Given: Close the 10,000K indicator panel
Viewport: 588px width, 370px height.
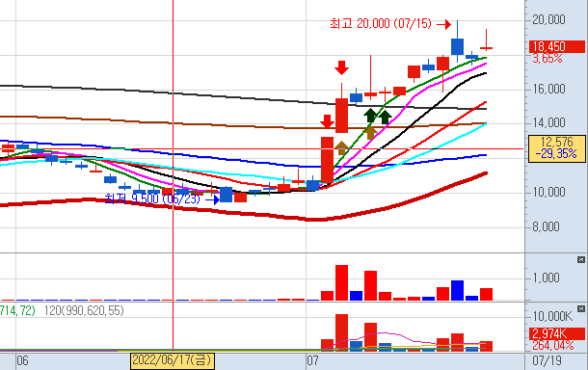Looking at the screenshot, I should coord(581,309).
